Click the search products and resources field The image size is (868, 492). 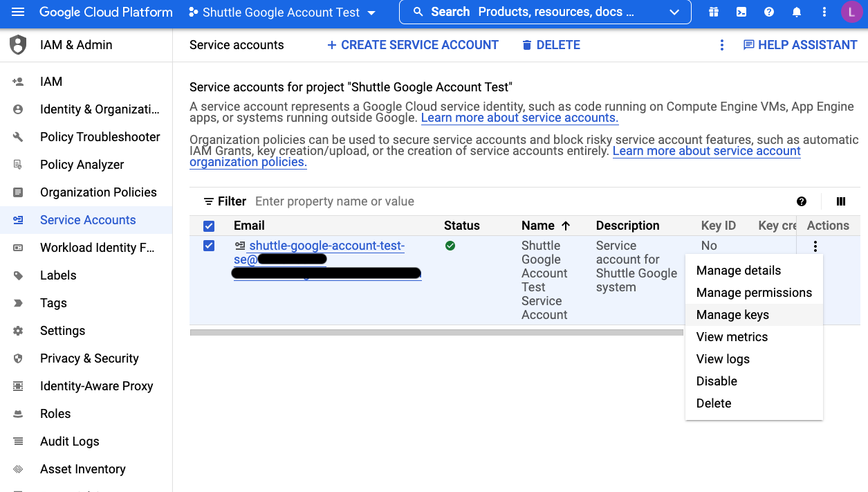tap(545, 12)
